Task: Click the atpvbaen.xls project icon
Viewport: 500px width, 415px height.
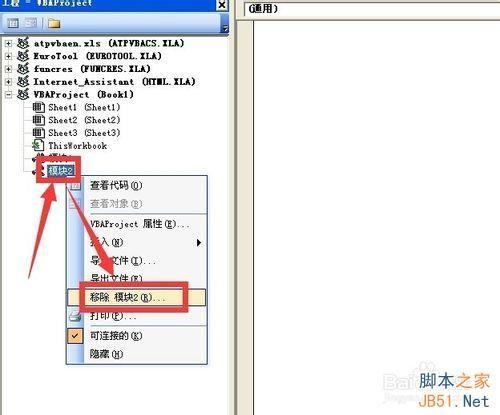Action: click(23, 43)
